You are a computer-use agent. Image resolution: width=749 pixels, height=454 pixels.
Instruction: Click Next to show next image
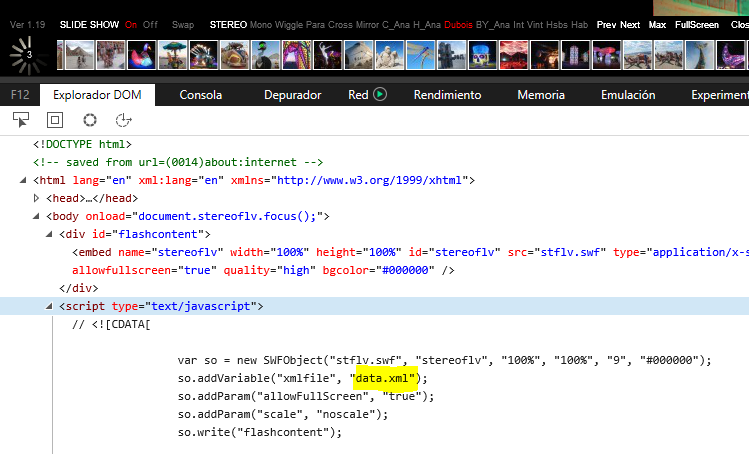[x=630, y=25]
